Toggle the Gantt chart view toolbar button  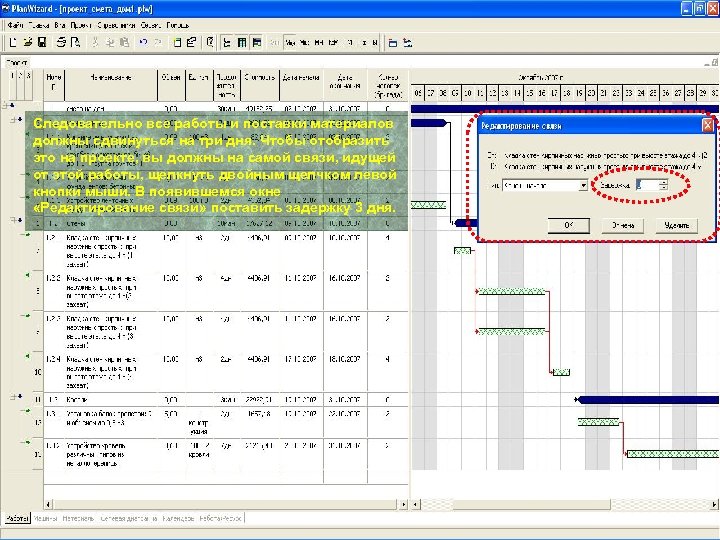[x=257, y=42]
